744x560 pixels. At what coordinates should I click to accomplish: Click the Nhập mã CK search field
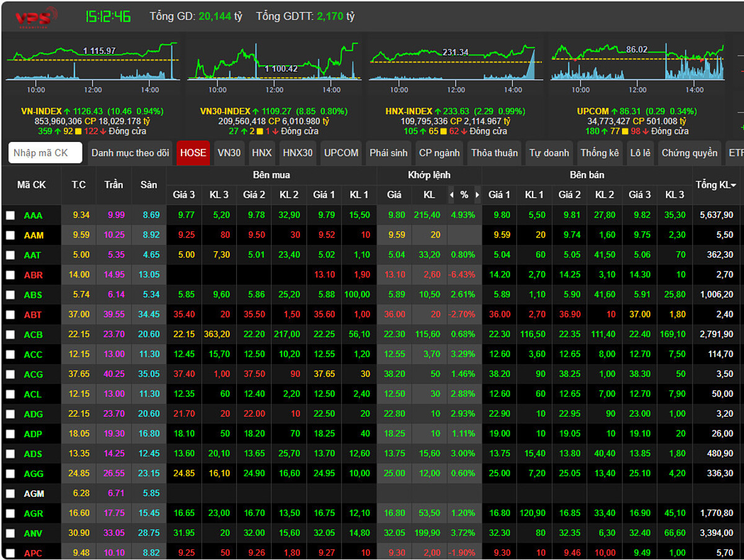[45, 153]
